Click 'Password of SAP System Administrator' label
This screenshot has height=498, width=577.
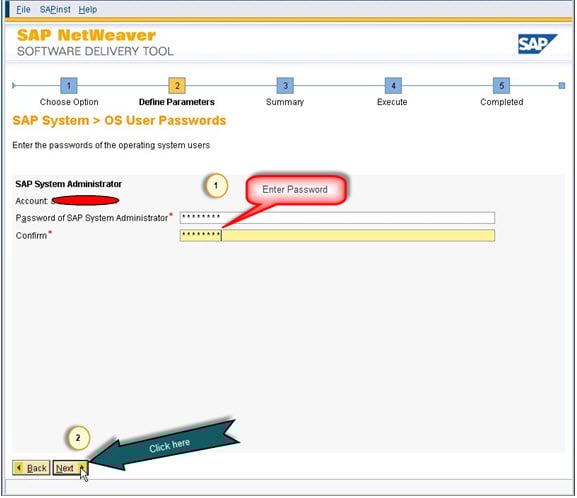pyautogui.click(x=92, y=218)
